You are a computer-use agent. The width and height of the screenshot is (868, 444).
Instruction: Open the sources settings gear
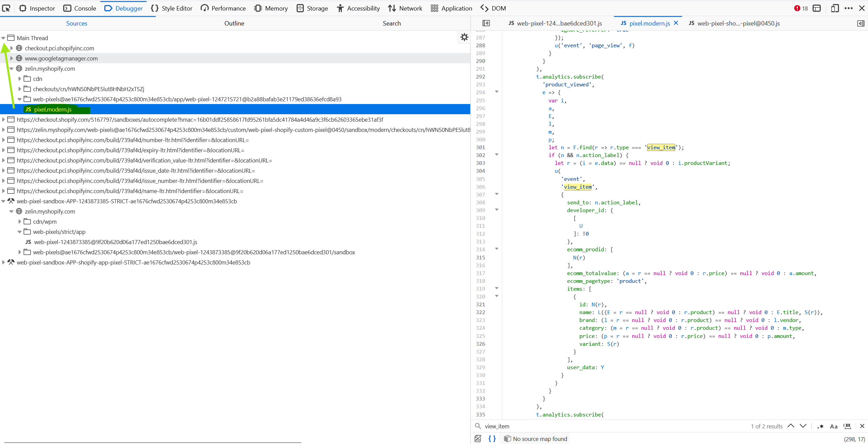tap(464, 37)
